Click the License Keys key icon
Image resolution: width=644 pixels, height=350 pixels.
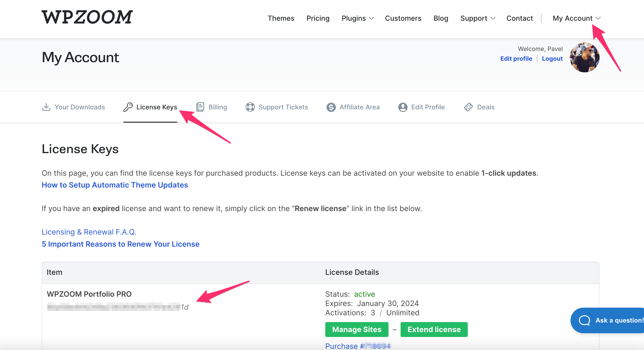pyautogui.click(x=128, y=107)
